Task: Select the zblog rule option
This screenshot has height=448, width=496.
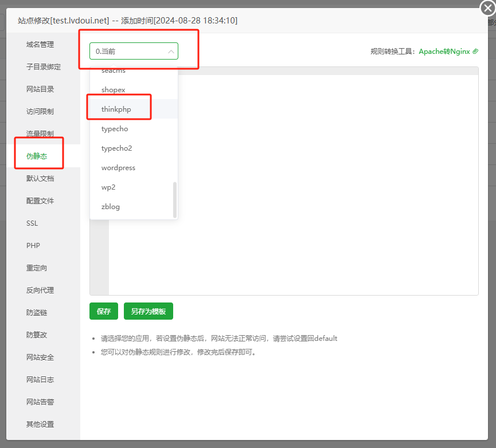Action: tap(110, 205)
